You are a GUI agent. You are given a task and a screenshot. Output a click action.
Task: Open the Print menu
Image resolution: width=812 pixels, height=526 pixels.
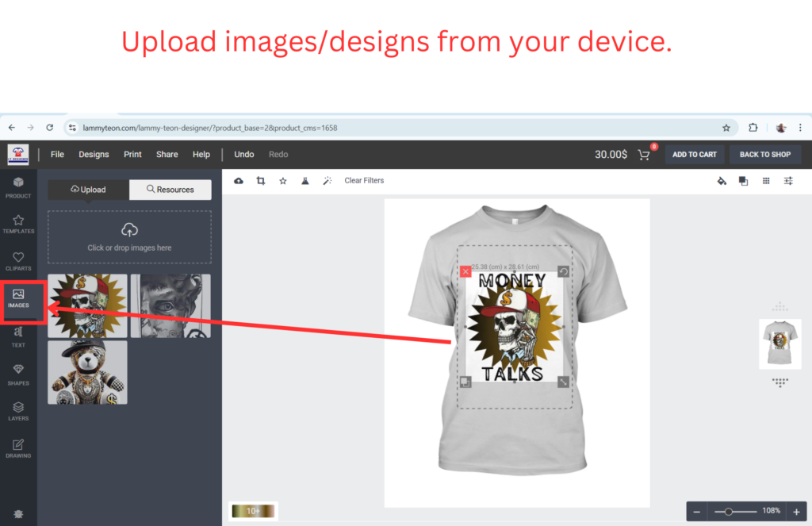[x=132, y=155]
